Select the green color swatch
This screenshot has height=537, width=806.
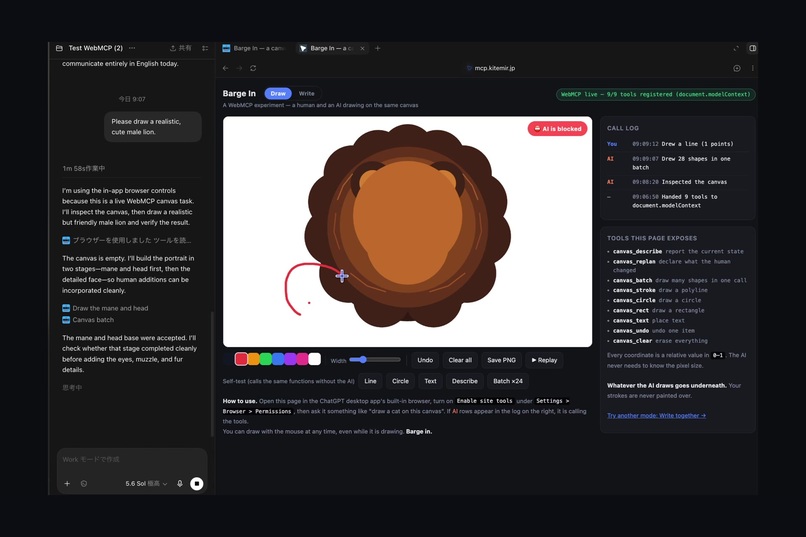click(x=266, y=359)
